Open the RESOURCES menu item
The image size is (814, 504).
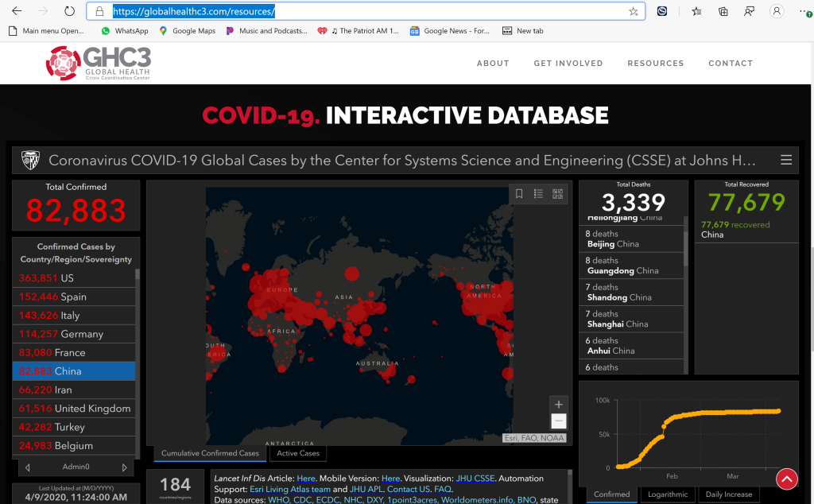click(x=655, y=64)
